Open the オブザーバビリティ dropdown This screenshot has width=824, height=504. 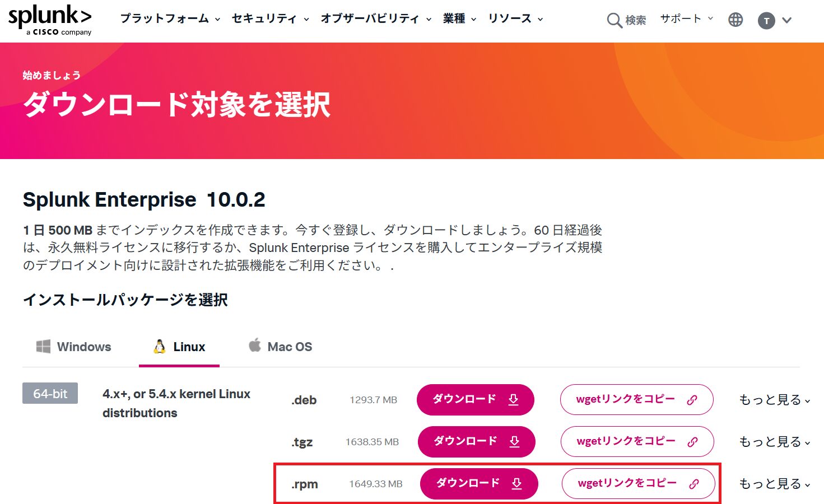(x=375, y=19)
